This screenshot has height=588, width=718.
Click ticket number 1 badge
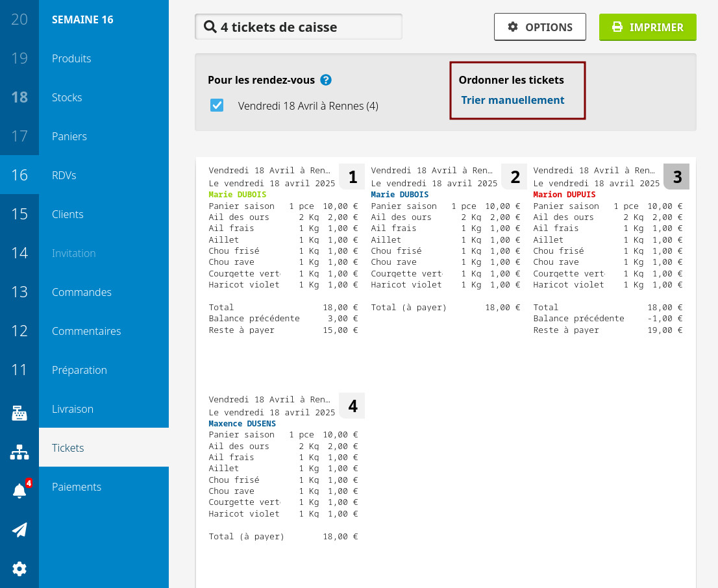352,177
